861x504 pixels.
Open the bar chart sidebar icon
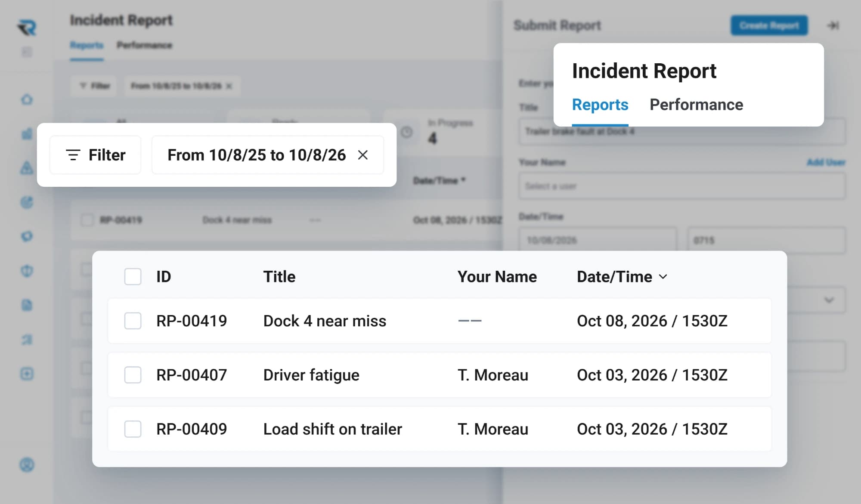click(27, 134)
